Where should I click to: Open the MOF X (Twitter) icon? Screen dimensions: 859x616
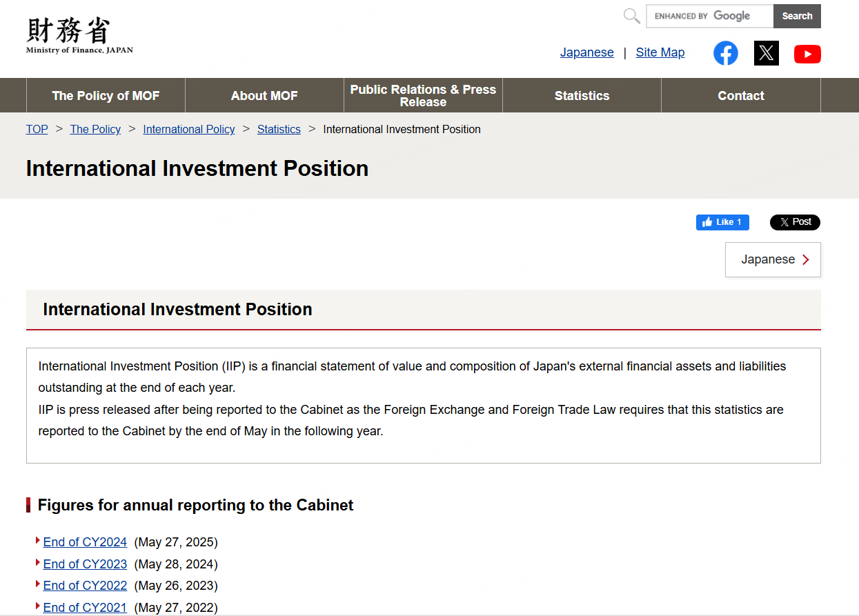(766, 53)
